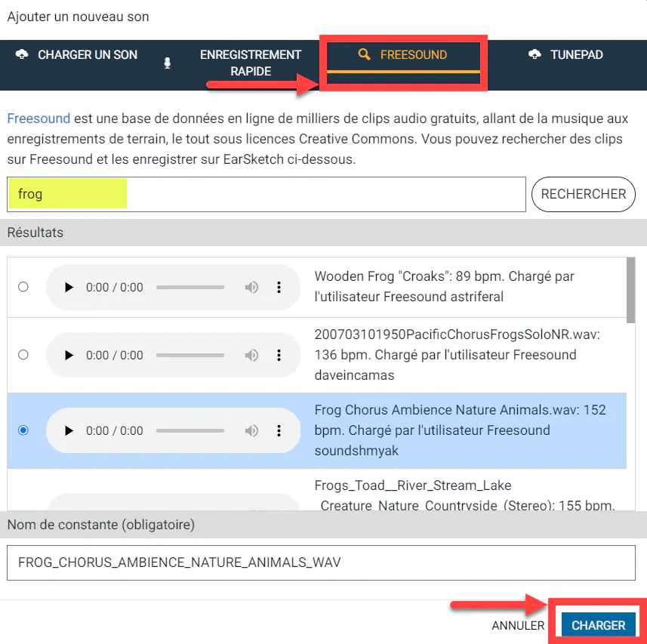
Task: Play the PacificChorusFrogsSoloNR preview
Action: click(69, 355)
